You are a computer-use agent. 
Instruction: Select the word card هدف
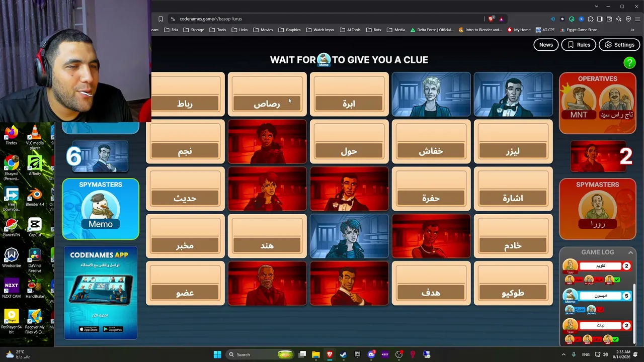click(x=431, y=284)
